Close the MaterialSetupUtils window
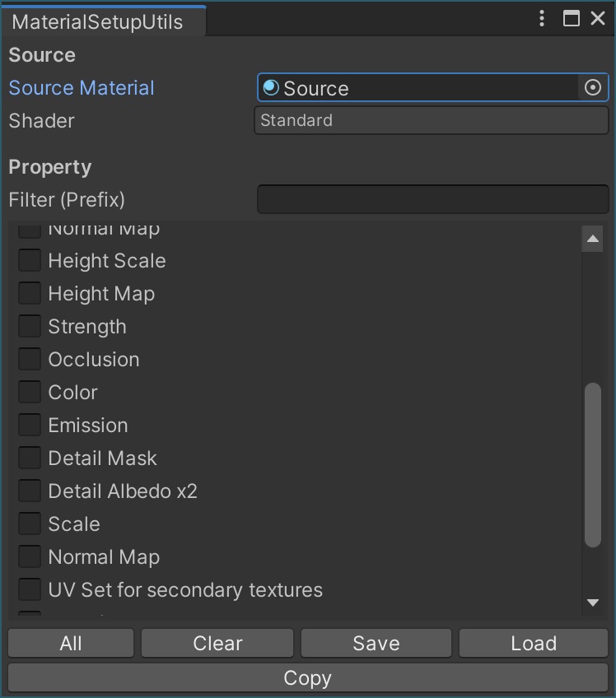The image size is (616, 698). coord(598,18)
